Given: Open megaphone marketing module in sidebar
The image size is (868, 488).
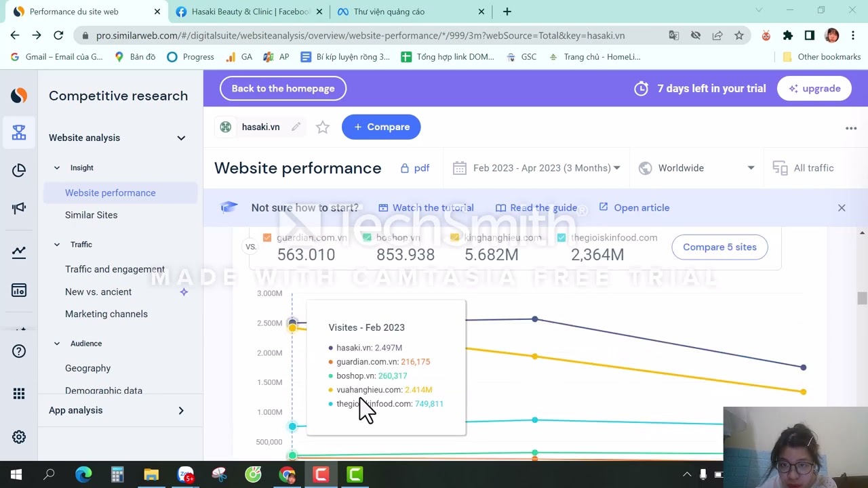Looking at the screenshot, I should click(19, 208).
